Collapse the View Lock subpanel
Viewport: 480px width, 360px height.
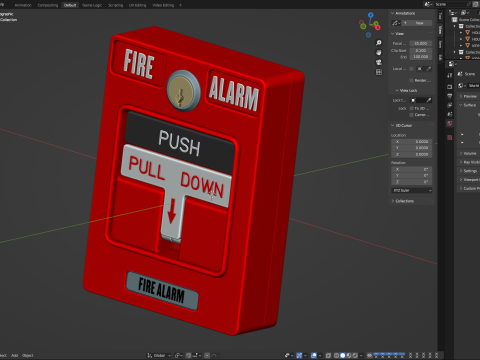(x=397, y=90)
